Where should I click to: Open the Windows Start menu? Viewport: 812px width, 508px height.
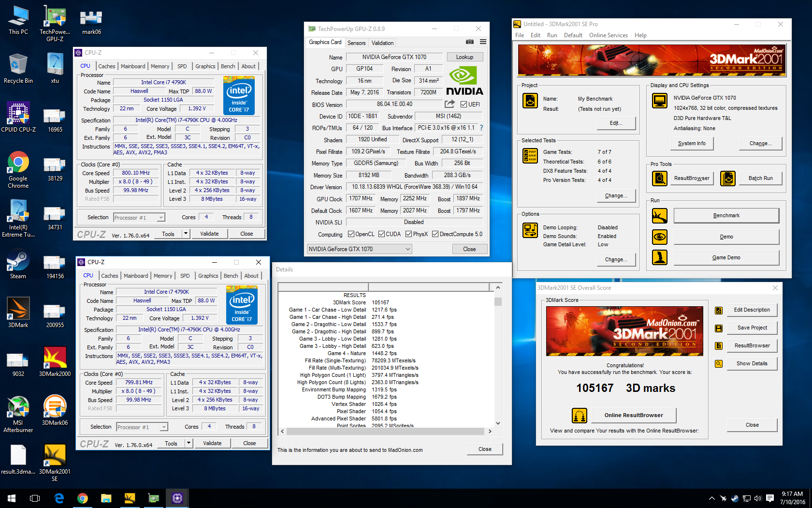tap(12, 498)
